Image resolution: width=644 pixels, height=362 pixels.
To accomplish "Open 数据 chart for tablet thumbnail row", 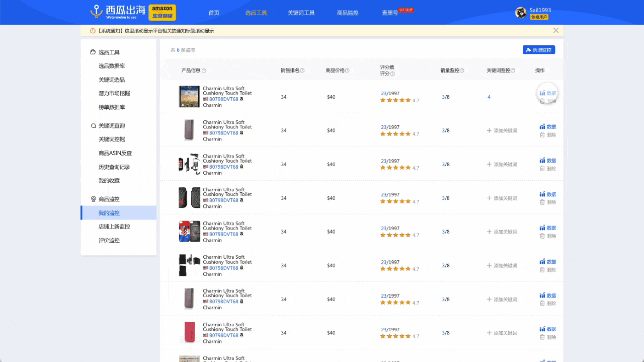I will tap(547, 93).
